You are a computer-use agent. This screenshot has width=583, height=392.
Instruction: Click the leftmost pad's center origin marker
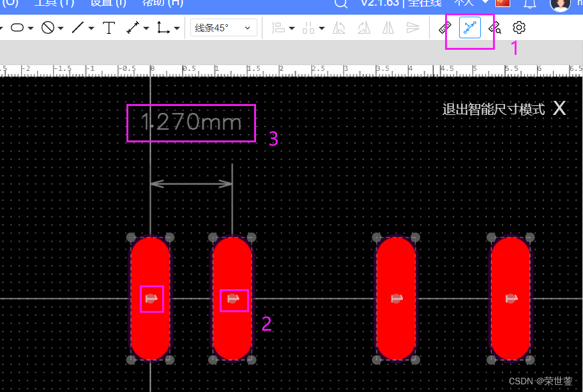point(151,299)
